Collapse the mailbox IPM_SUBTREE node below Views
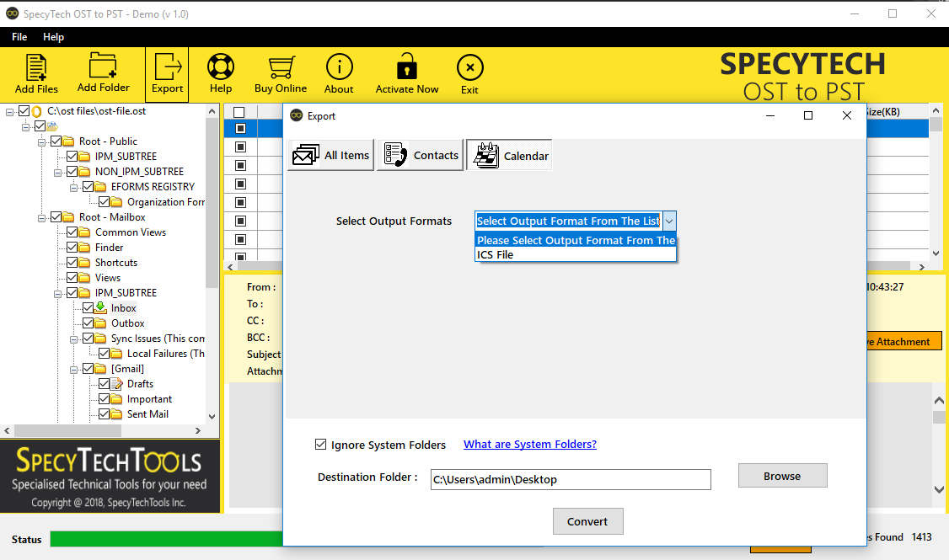This screenshot has height=560, width=949. pyautogui.click(x=58, y=294)
